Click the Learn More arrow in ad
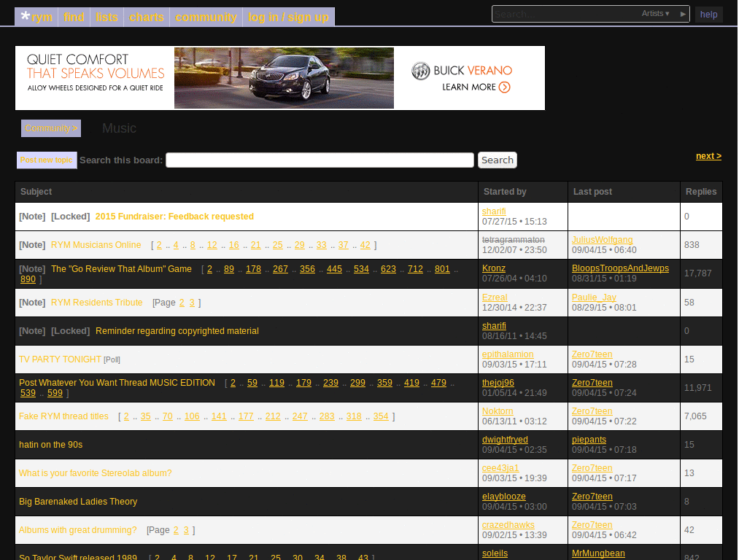 coord(504,87)
